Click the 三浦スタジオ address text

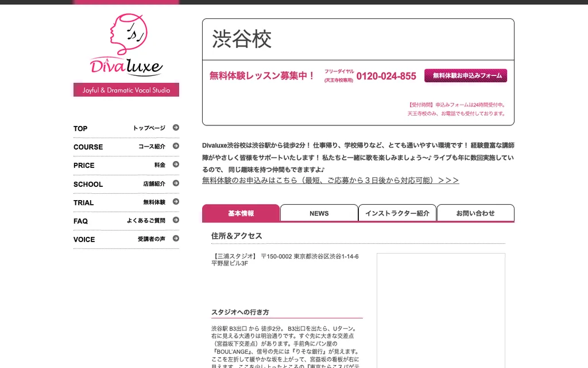(285, 260)
